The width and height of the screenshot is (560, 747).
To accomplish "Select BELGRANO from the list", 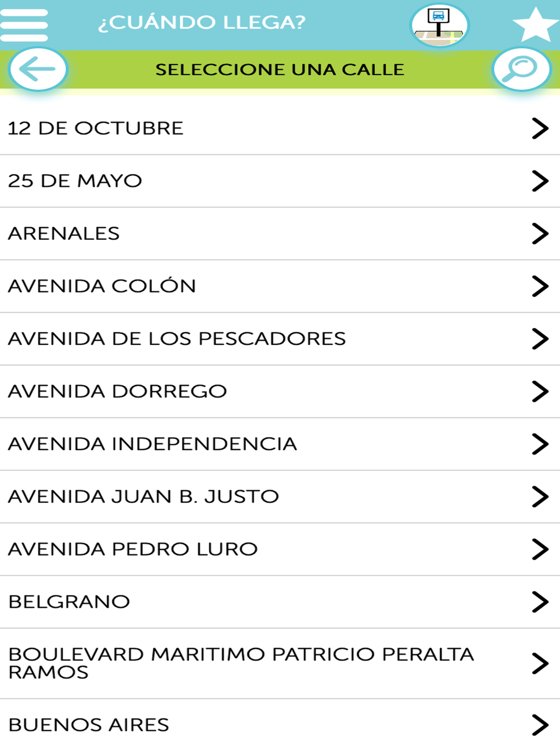I will coord(280,603).
